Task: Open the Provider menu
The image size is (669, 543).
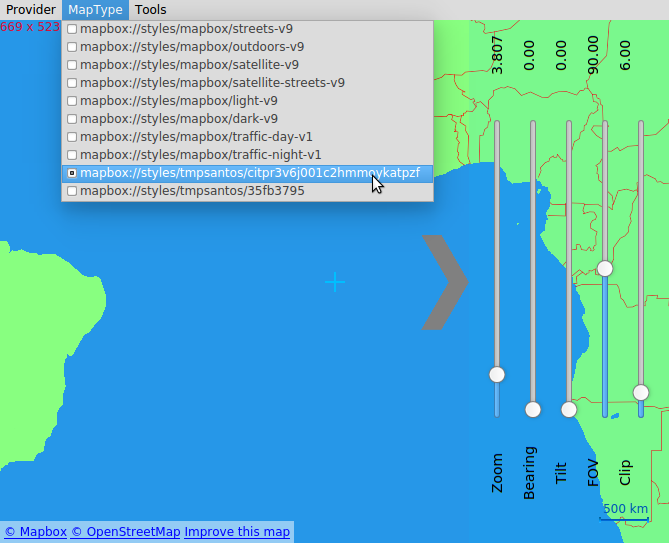Action: point(31,9)
